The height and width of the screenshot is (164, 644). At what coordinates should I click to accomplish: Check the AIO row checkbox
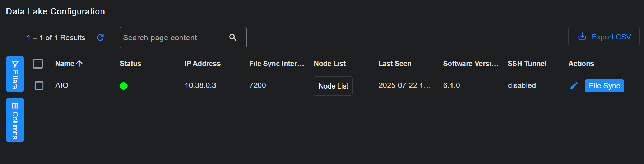pyautogui.click(x=39, y=86)
